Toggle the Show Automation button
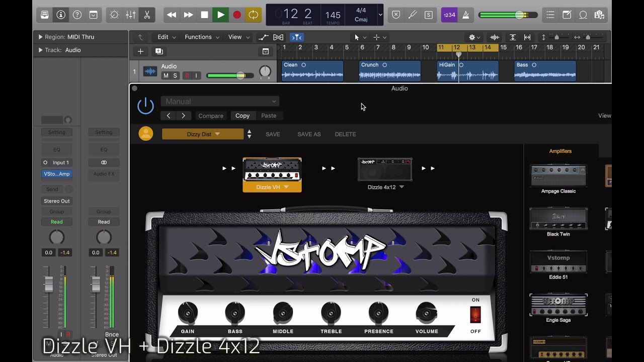This screenshot has width=644, height=362. pyautogui.click(x=263, y=37)
